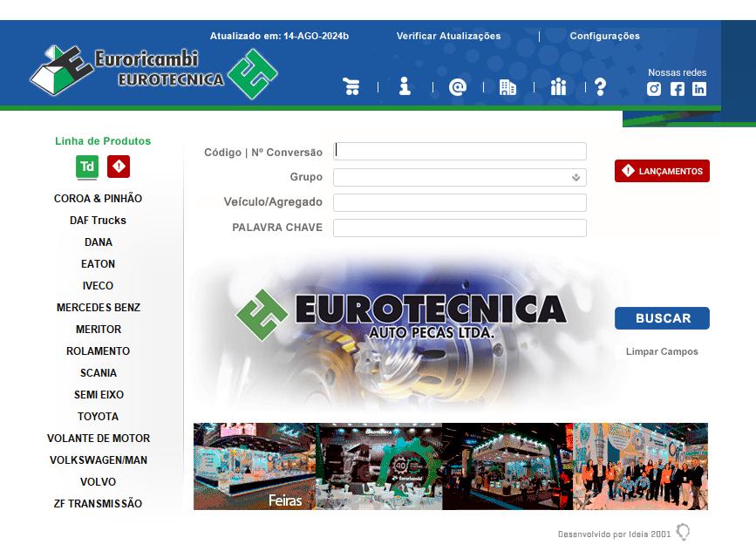Open VOLANTE DE MOTOR product line

pos(98,438)
